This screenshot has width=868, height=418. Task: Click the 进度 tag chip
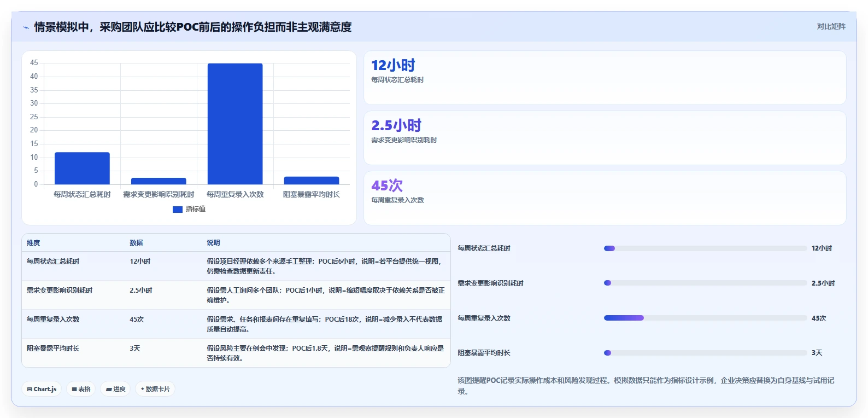115,389
